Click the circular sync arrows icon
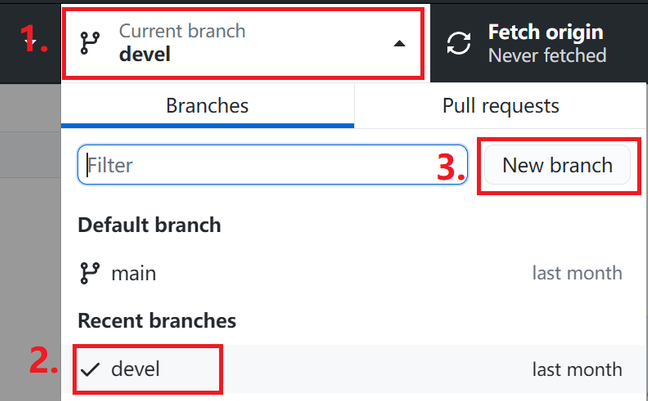The image size is (648, 401). coord(458,43)
